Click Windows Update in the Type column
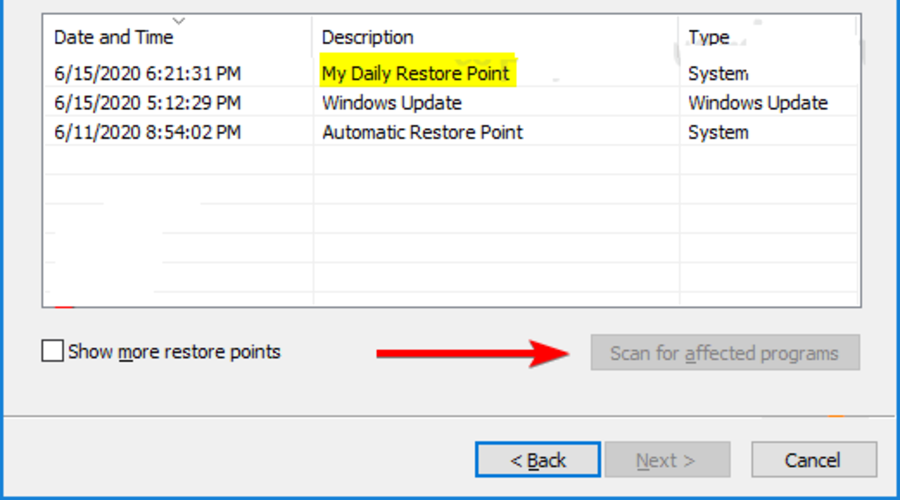The height and width of the screenshot is (500, 900). pyautogui.click(x=758, y=103)
